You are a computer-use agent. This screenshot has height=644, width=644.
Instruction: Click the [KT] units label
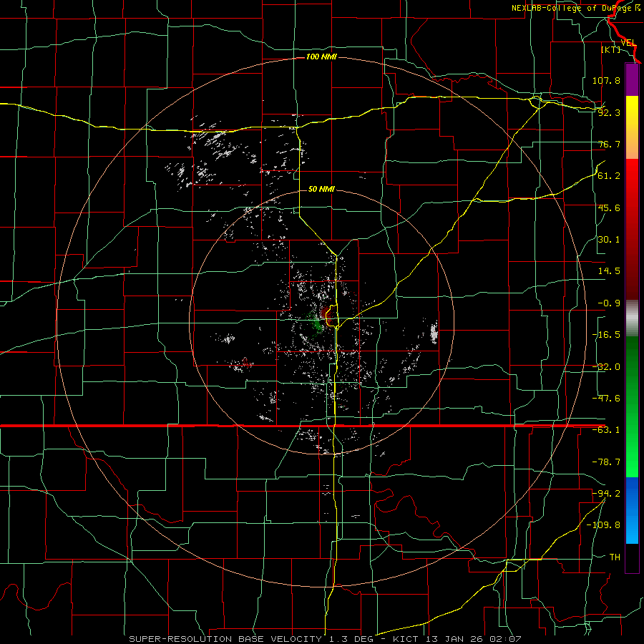pyautogui.click(x=611, y=49)
